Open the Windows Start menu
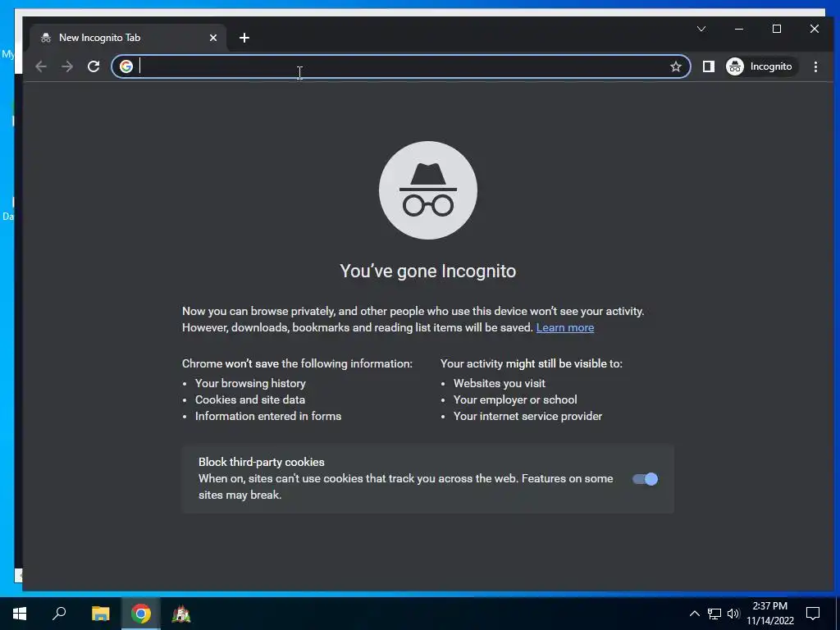Viewport: 840px width, 630px height. [20, 614]
